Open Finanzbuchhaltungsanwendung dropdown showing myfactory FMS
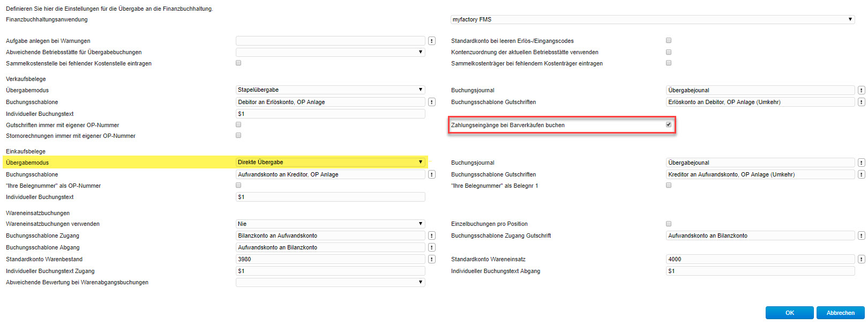The height and width of the screenshot is (324, 868). [653, 19]
